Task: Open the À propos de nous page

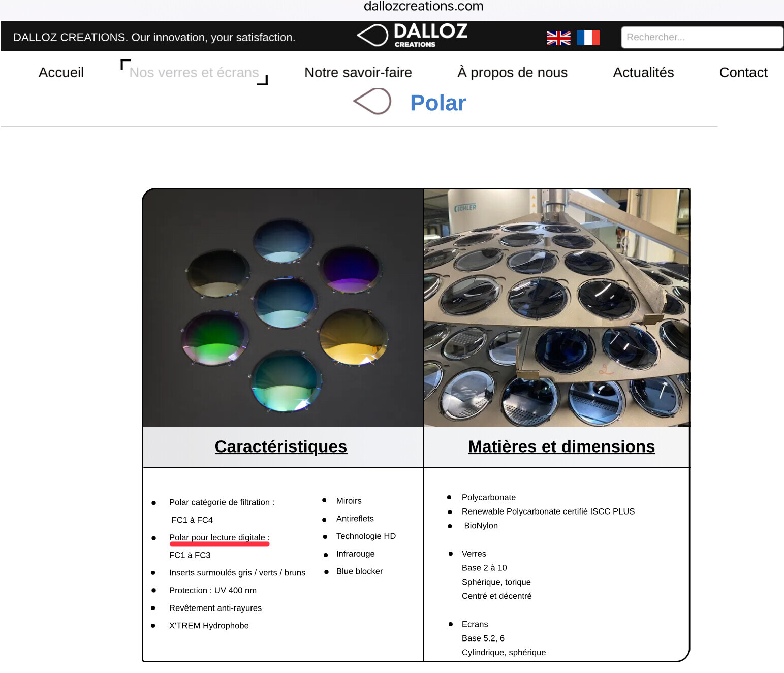Action: [x=512, y=73]
